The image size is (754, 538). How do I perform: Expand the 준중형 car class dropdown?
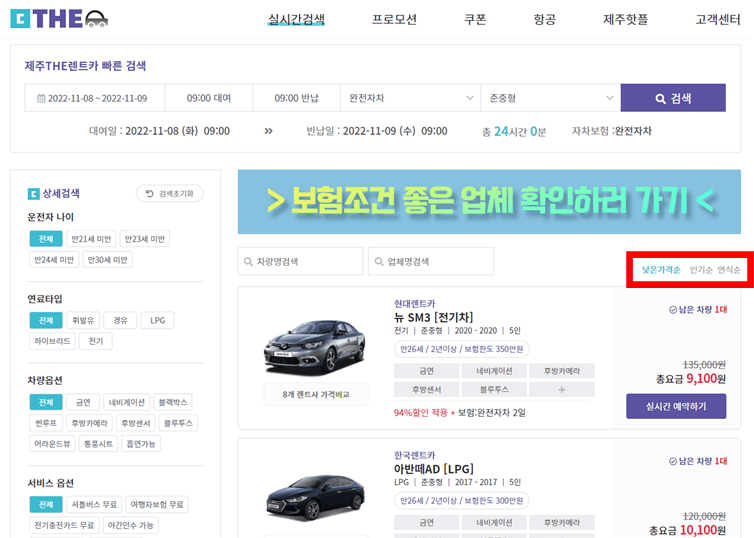(551, 98)
